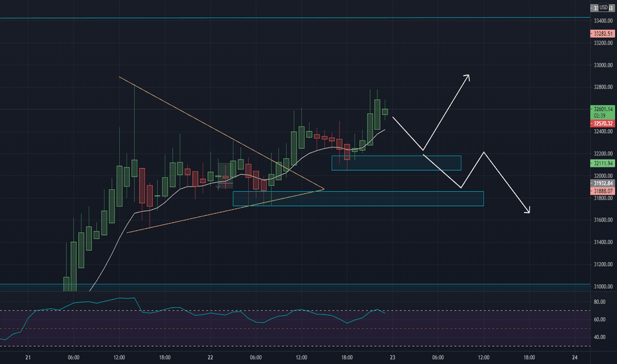Click date 21 on the time axis

(28, 357)
